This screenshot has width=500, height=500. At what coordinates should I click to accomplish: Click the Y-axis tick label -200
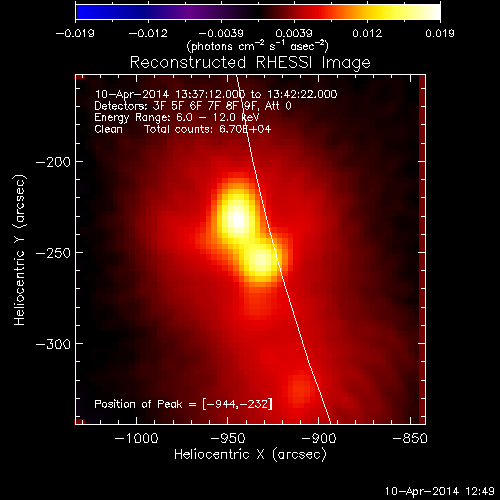click(53, 162)
